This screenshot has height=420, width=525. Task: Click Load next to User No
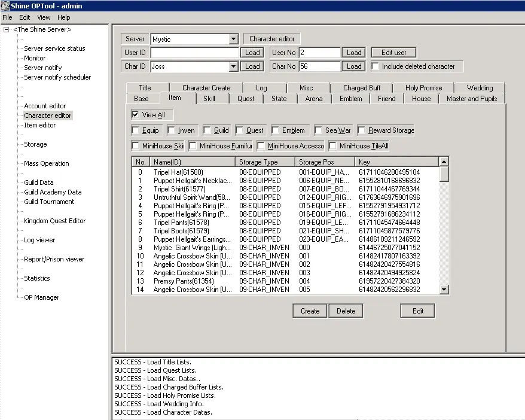[x=354, y=53]
